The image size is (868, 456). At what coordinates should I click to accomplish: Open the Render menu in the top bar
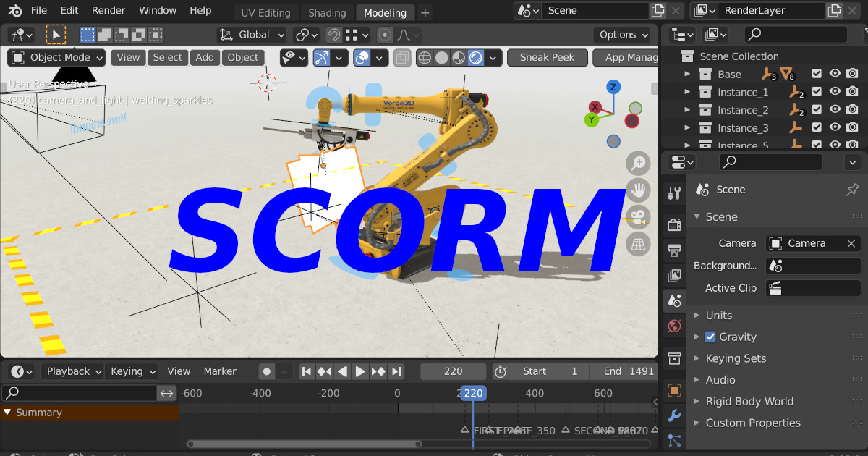click(109, 10)
